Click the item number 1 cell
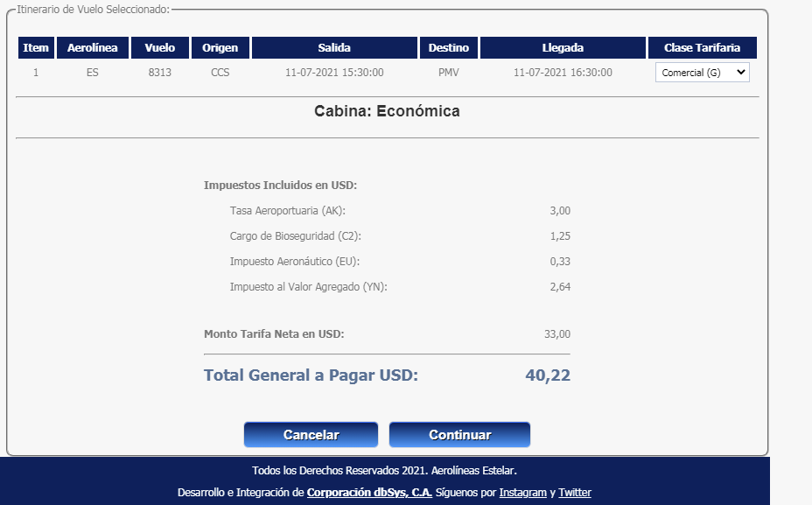812x505 pixels. click(x=36, y=73)
